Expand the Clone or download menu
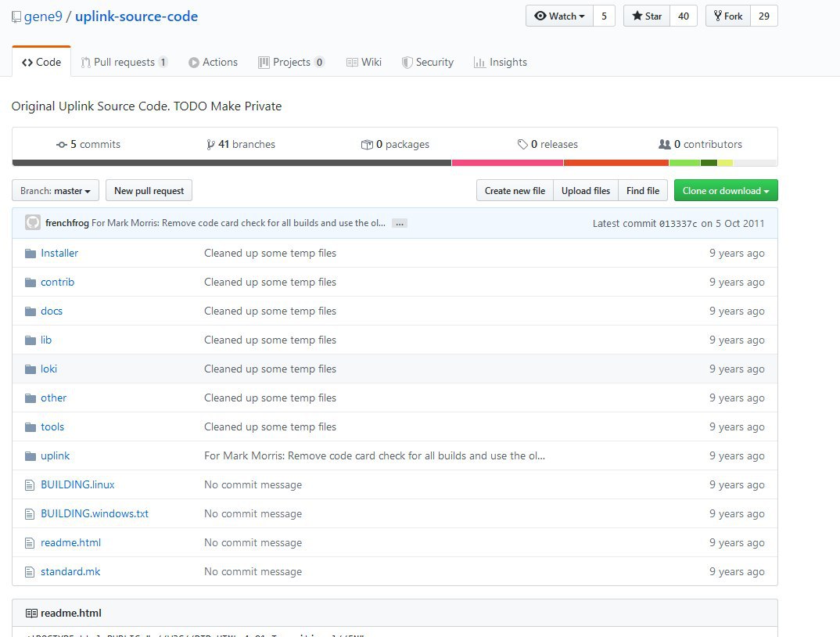840x637 pixels. tap(726, 190)
